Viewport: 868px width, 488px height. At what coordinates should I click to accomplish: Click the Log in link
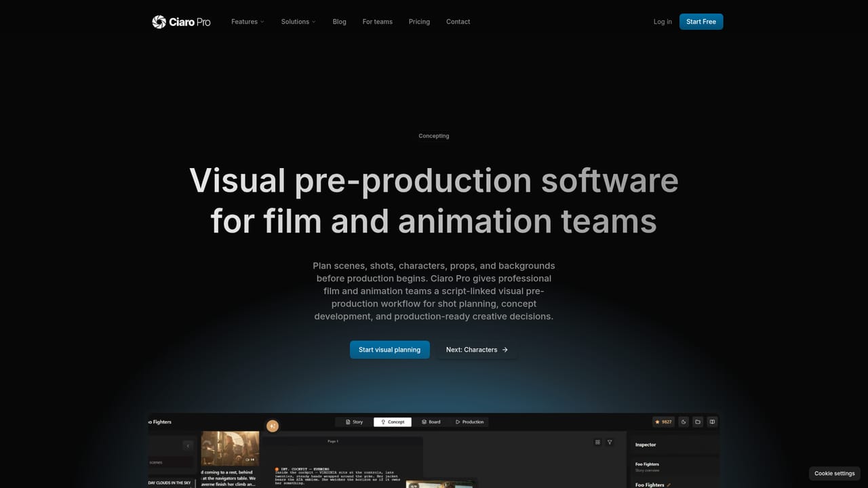(x=663, y=22)
